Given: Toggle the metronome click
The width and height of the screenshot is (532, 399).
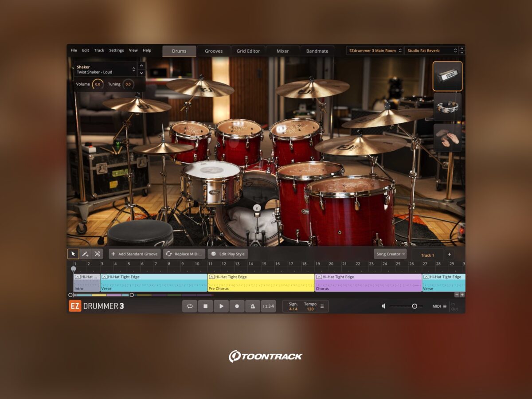Looking at the screenshot, I should click(252, 306).
